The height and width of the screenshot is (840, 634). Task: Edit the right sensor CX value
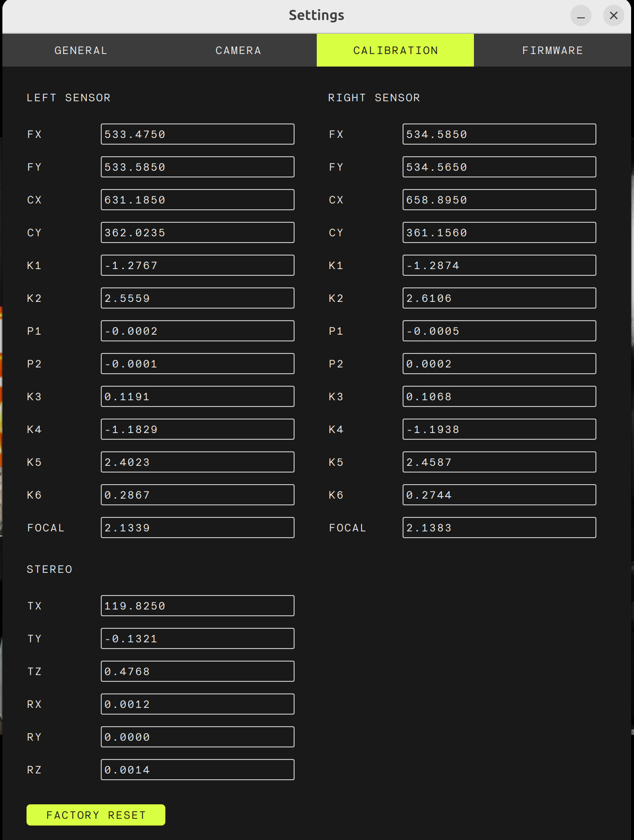click(x=499, y=200)
